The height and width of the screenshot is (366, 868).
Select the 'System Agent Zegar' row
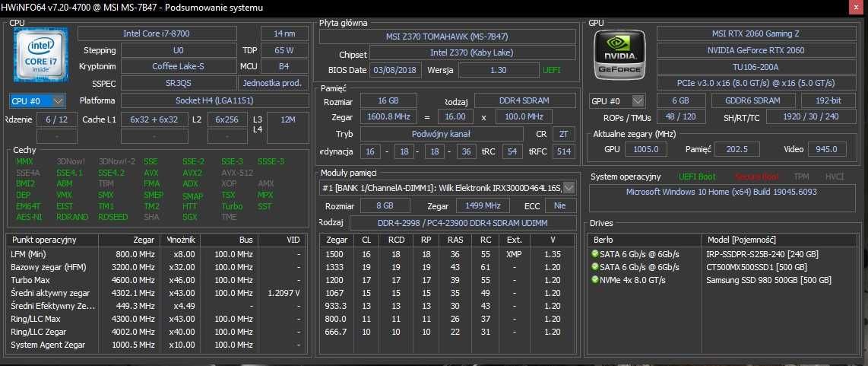[x=156, y=345]
